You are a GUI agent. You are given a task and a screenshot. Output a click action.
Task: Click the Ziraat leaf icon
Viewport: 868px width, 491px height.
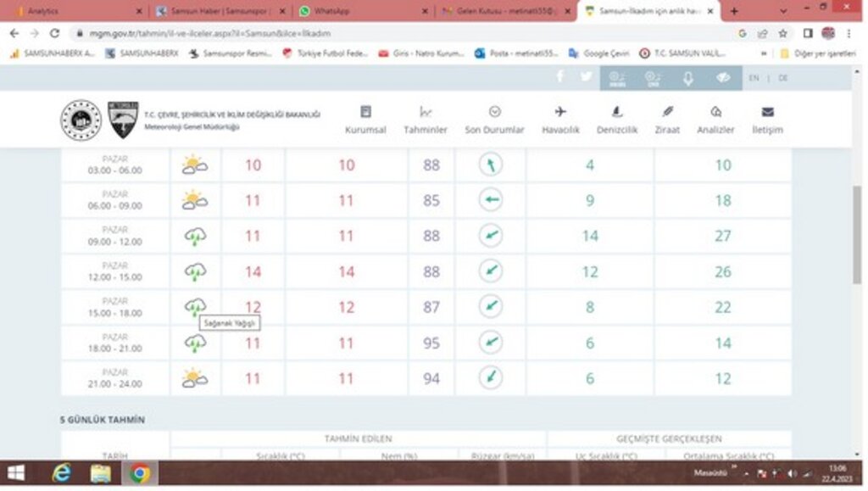pyautogui.click(x=667, y=112)
